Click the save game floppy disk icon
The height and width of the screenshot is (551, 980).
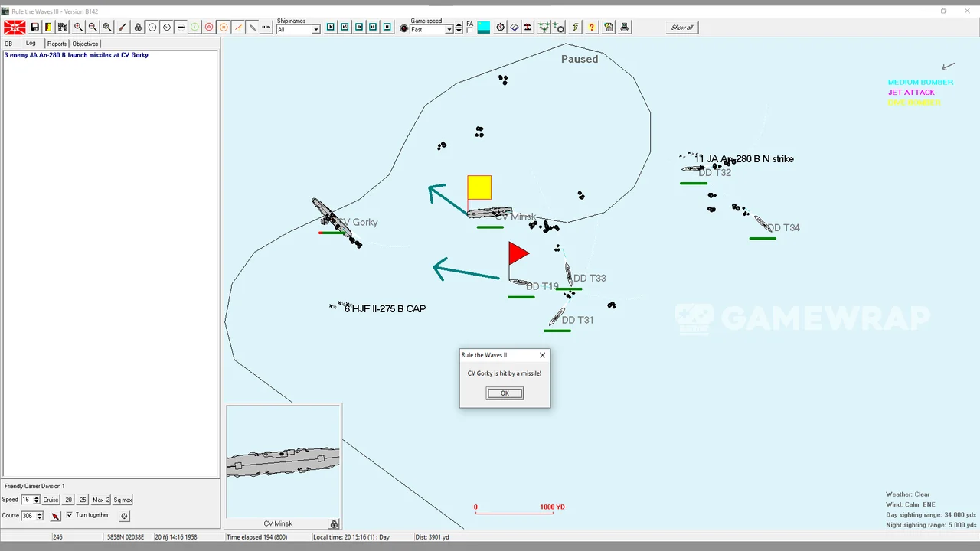tap(34, 28)
